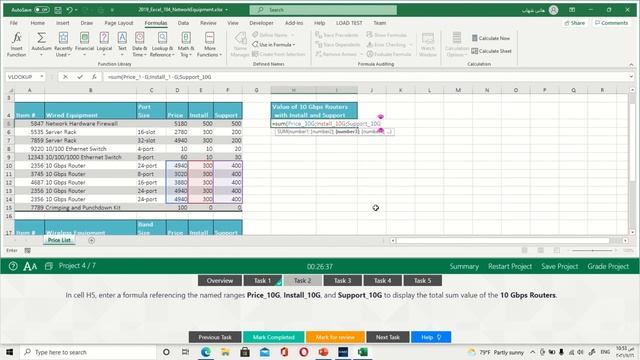Screen dimensions: 640x360
Task: Click the Previous Task button
Action: coord(215,337)
